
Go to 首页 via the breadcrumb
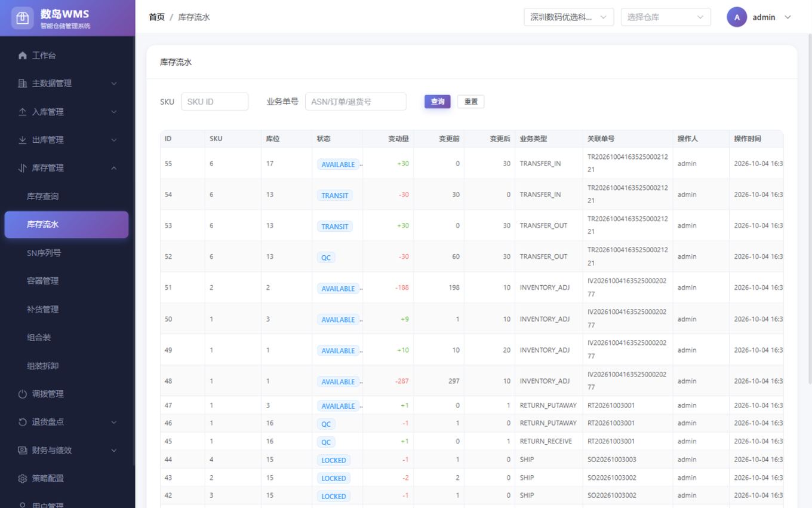156,17
